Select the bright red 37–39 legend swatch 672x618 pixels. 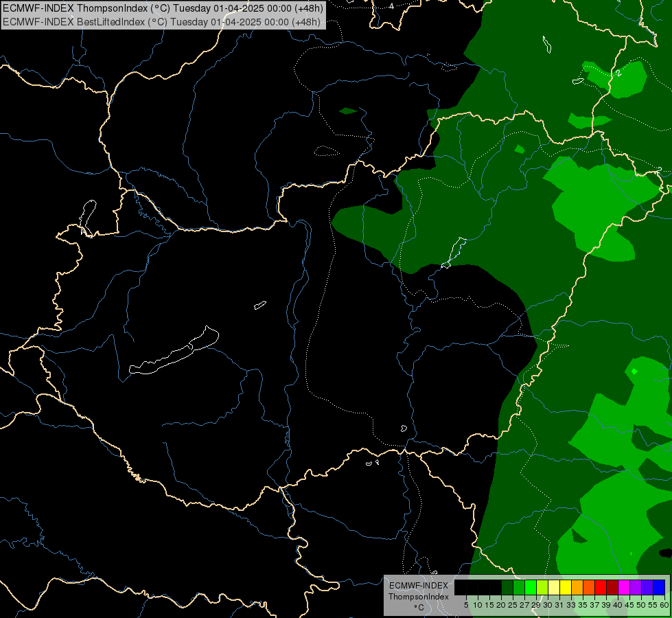601,587
